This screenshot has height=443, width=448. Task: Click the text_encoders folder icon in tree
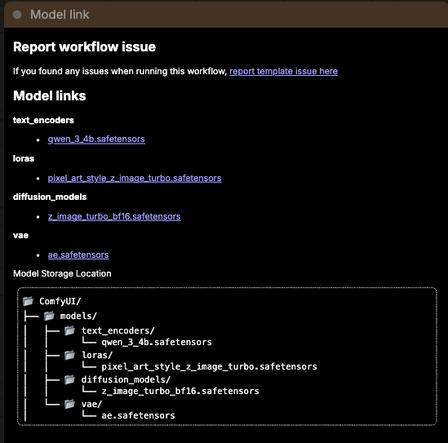click(70, 330)
